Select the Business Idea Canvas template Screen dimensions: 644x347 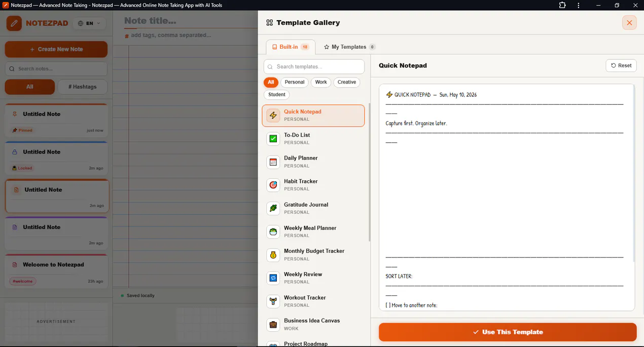point(313,324)
